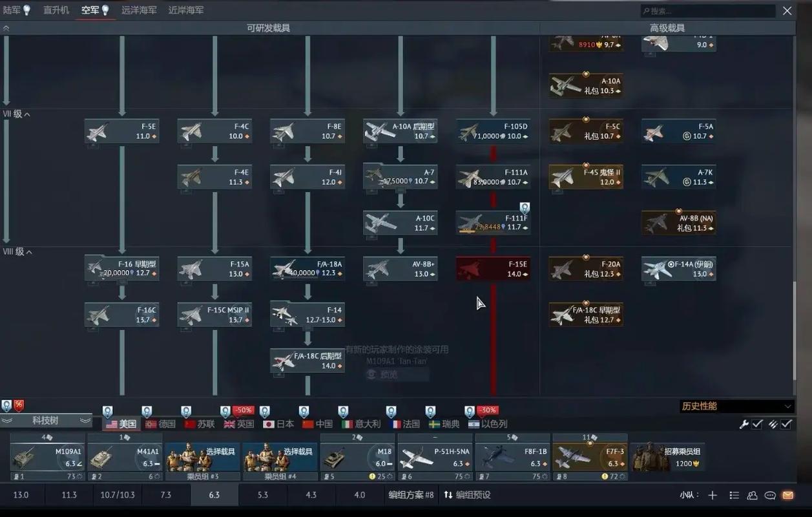Image resolution: width=812 pixels, height=517 pixels.
Task: Open the list icon in the bottom-right bar
Action: (x=734, y=495)
